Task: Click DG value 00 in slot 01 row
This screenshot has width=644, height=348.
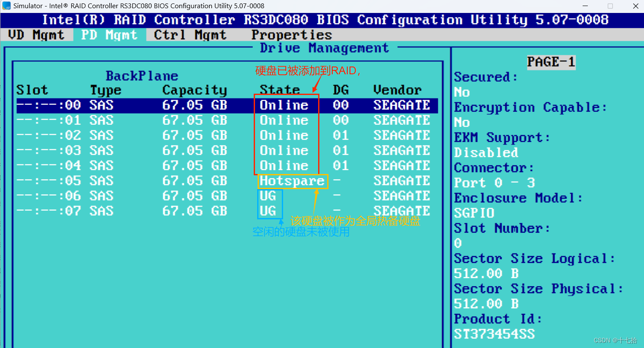Action: tap(341, 120)
